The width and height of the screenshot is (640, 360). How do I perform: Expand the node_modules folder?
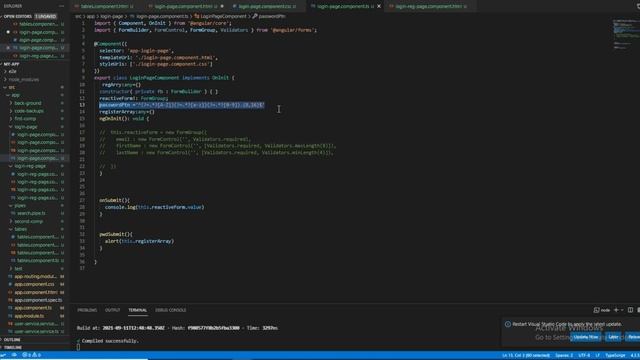point(24,80)
